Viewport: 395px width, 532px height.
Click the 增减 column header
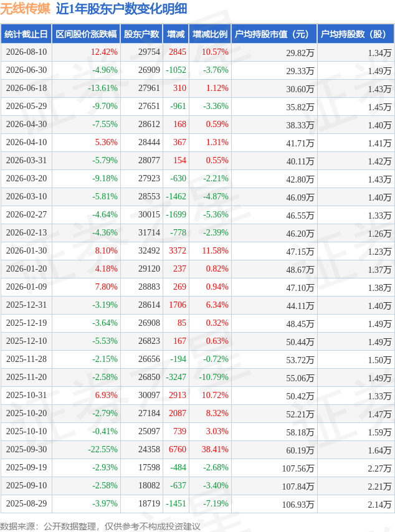pyautogui.click(x=176, y=34)
